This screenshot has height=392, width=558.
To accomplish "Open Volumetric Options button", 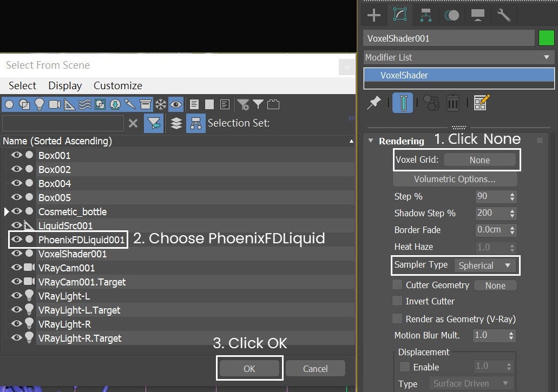I will tap(455, 179).
